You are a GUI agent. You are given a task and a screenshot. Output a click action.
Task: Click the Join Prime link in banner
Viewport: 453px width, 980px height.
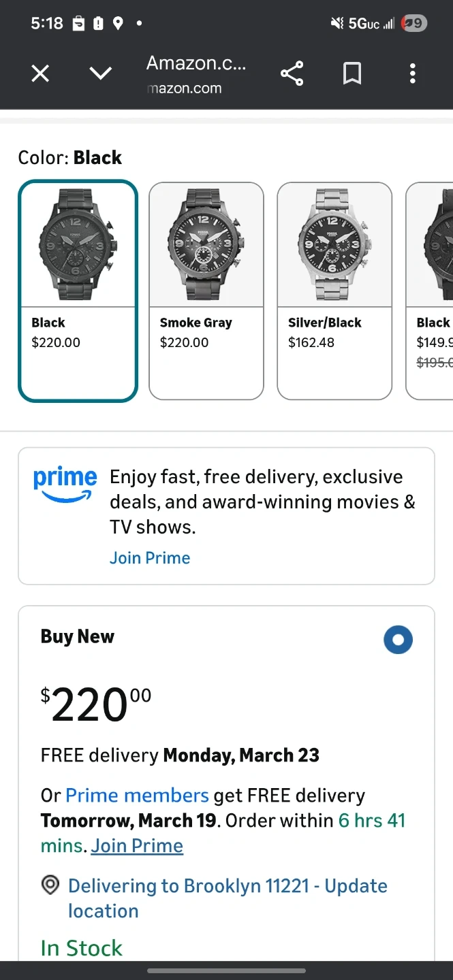pyautogui.click(x=150, y=558)
